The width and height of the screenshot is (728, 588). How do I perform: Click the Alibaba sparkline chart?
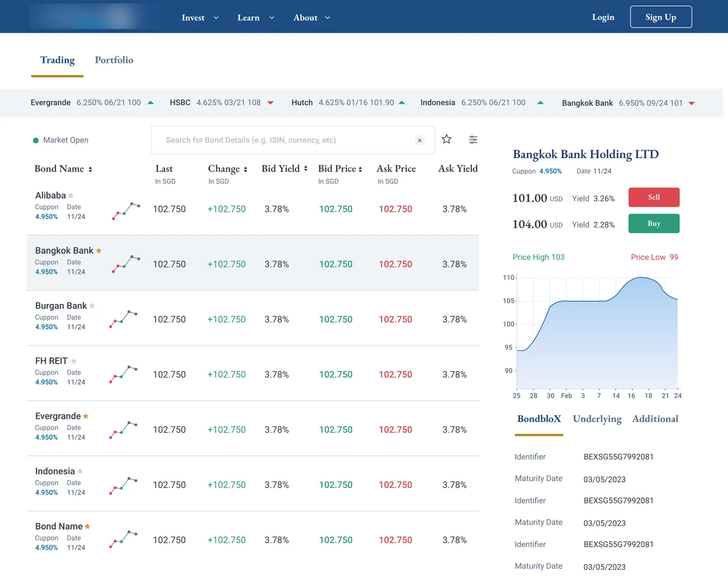[x=126, y=211]
